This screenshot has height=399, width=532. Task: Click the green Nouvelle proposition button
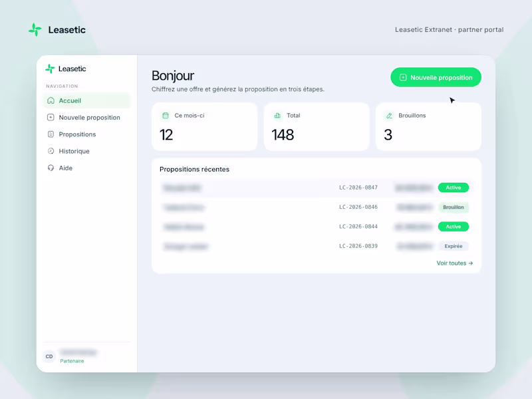click(x=436, y=77)
